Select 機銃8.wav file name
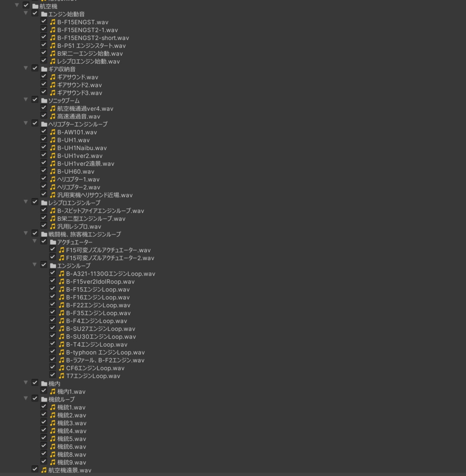This screenshot has height=476, width=466. pyautogui.click(x=72, y=455)
